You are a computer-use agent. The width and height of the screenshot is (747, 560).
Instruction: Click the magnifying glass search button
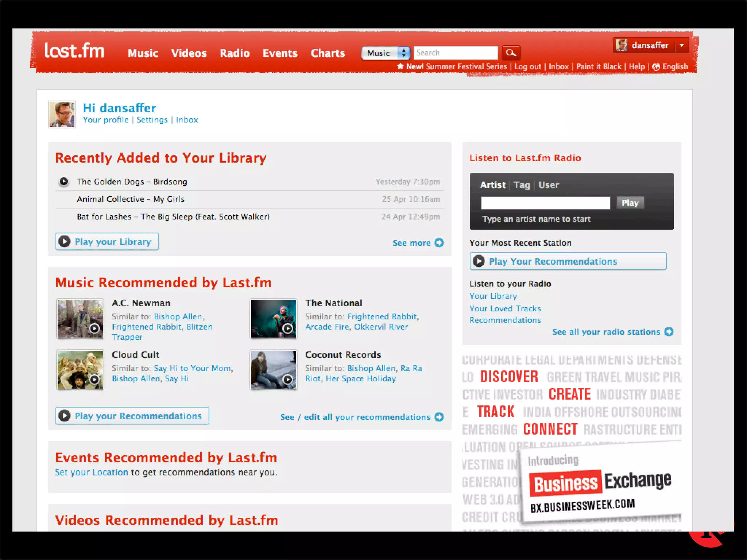pyautogui.click(x=511, y=53)
